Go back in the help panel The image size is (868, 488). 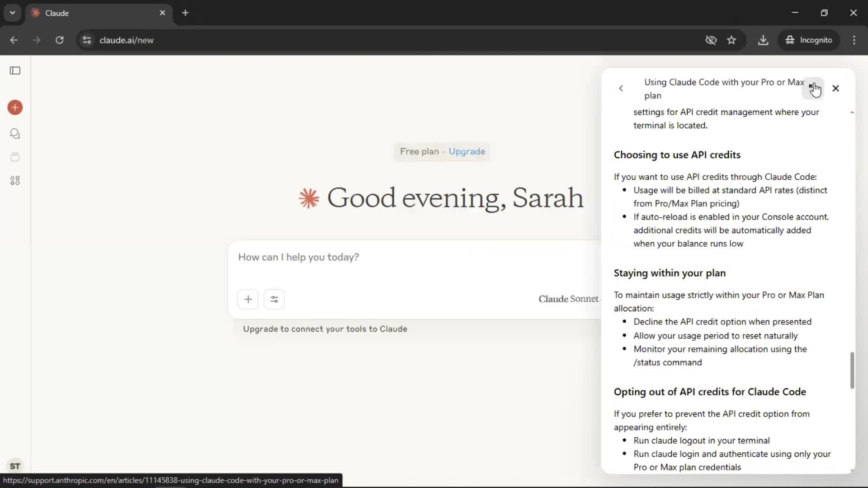(621, 89)
